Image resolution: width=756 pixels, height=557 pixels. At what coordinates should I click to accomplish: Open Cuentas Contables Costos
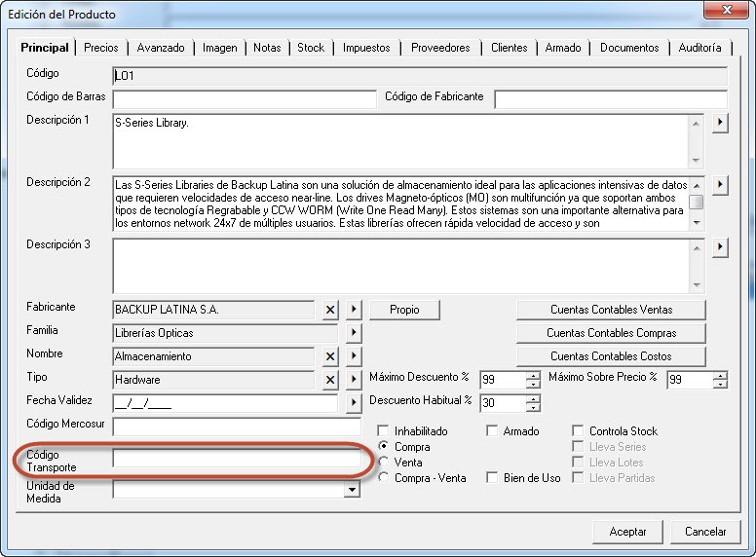pos(612,356)
